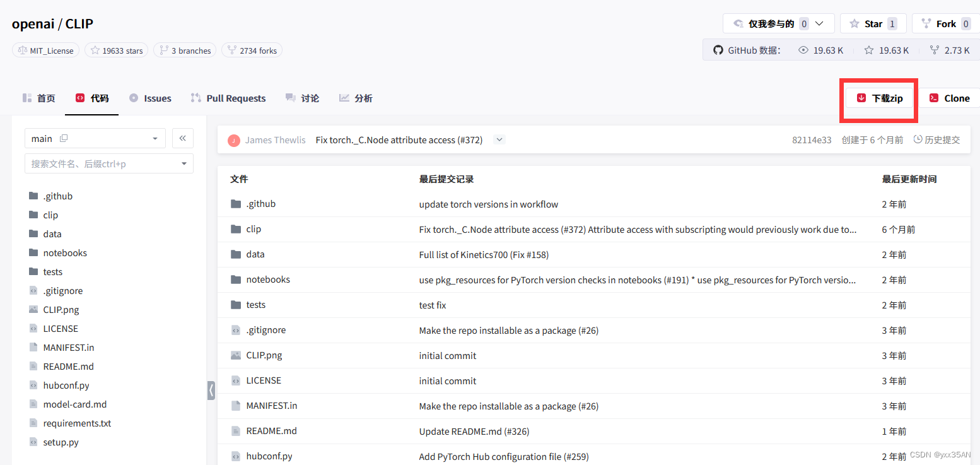Click commit hash 82114e33
Screen dimensions: 980x465
(x=812, y=140)
